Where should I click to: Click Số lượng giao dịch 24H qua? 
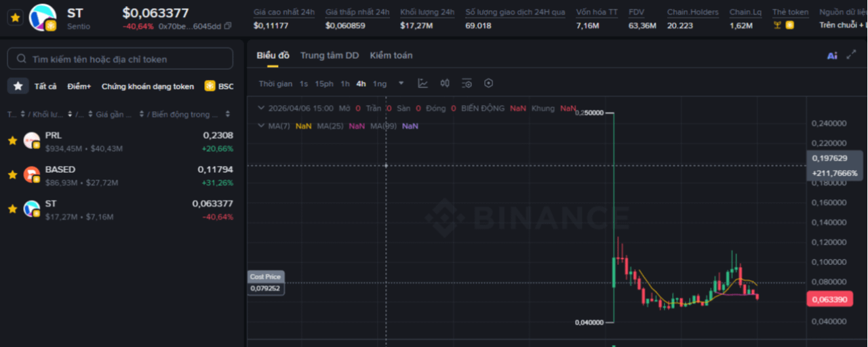pos(515,12)
